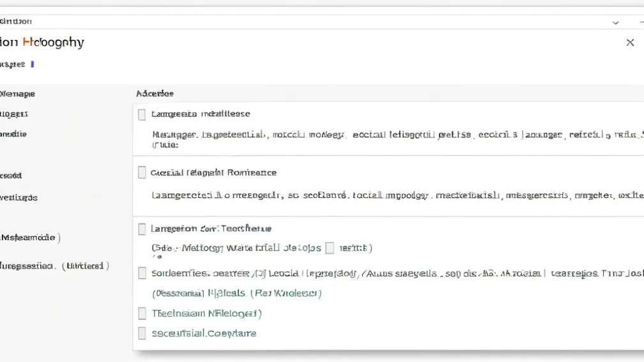Expand the 'Muregsstiad. (Uitrtced)' sidebar entry
This screenshot has width=644, height=362.
(x=54, y=265)
